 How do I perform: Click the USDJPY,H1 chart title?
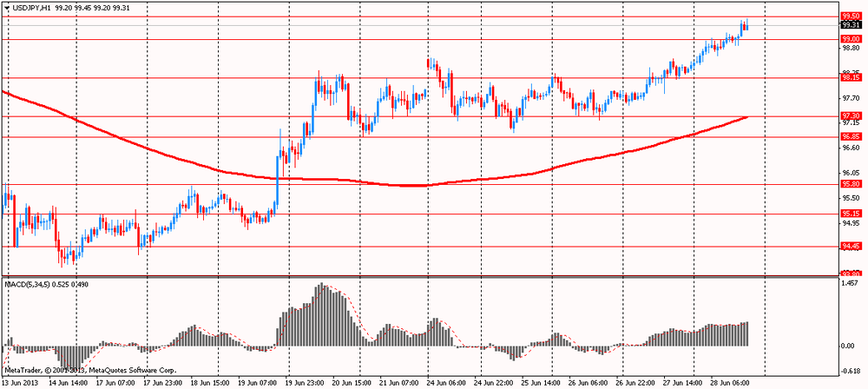(31, 9)
